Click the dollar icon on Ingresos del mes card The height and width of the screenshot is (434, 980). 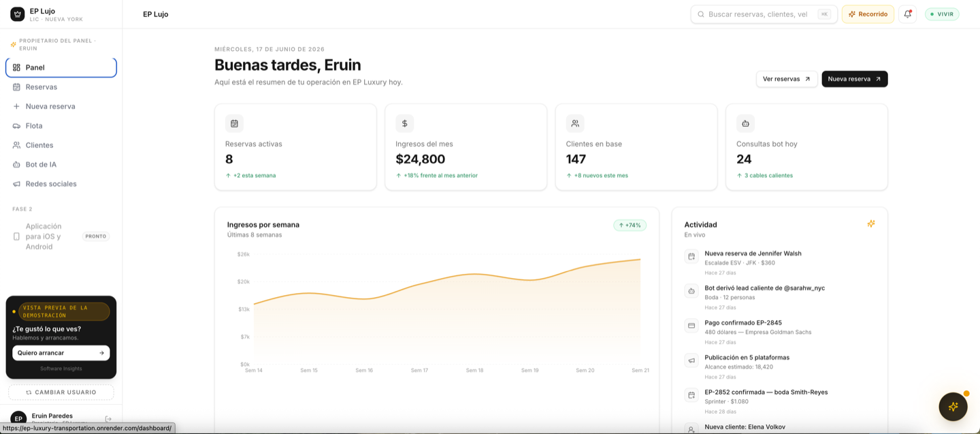pos(404,123)
